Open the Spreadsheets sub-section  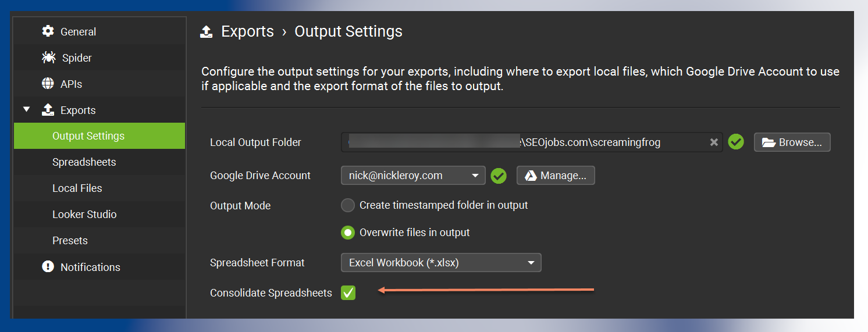99,162
